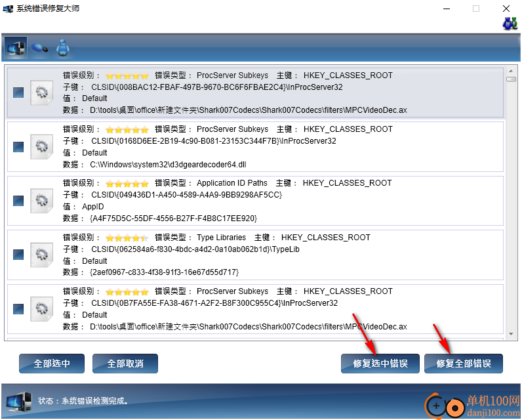Click subkey CLSID\{0B7FA55E-FA38-4671-A2F2-B8F300C955C4}\InProcServer32
Screen dimensions: 522x420
pos(214,303)
